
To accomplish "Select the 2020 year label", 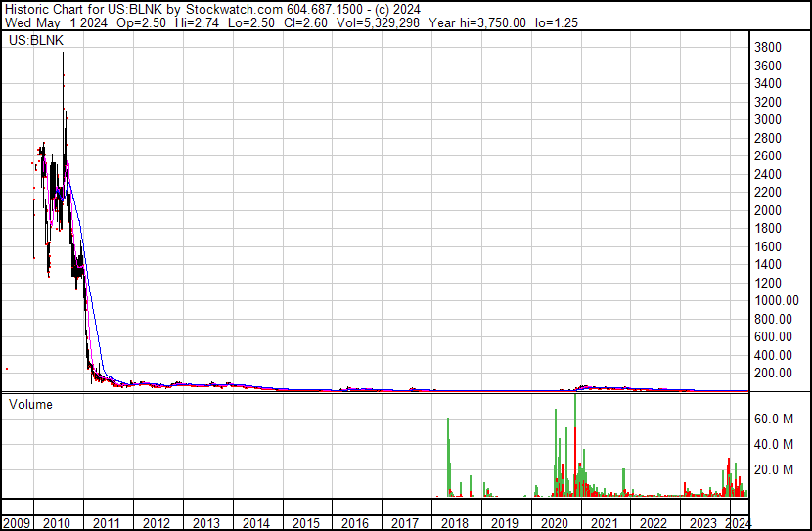I will tap(554, 523).
